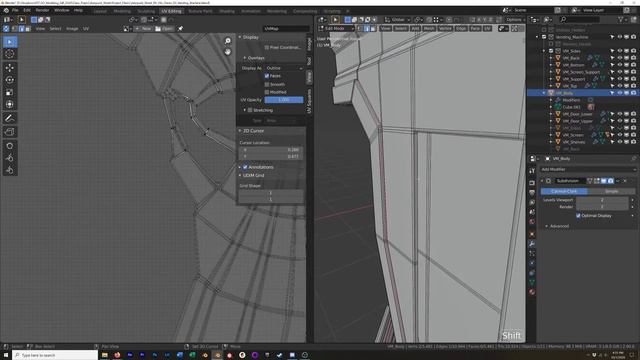Hide VM_Screen with its eye icon
Image resolution: width=640 pixels, height=360 pixels.
click(619, 135)
